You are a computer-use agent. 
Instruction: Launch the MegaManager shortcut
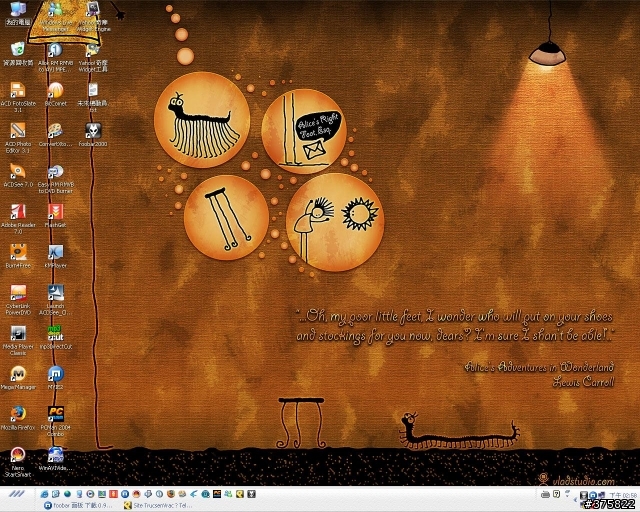pos(18,378)
